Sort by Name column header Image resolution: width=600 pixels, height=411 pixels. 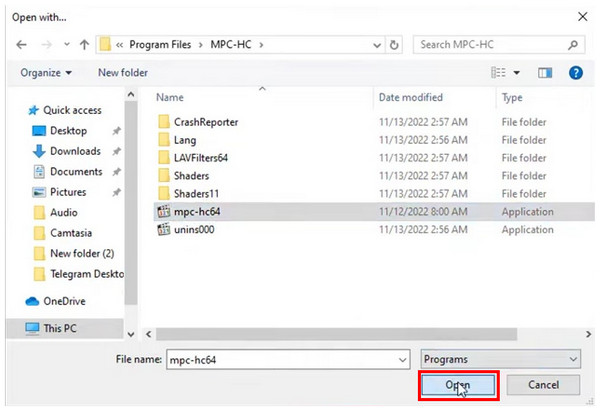pos(170,98)
